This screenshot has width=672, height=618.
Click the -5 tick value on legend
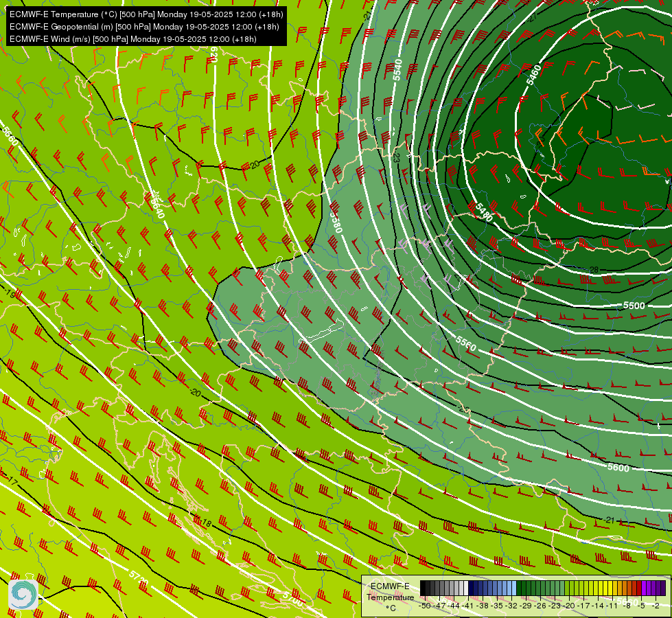tap(641, 606)
